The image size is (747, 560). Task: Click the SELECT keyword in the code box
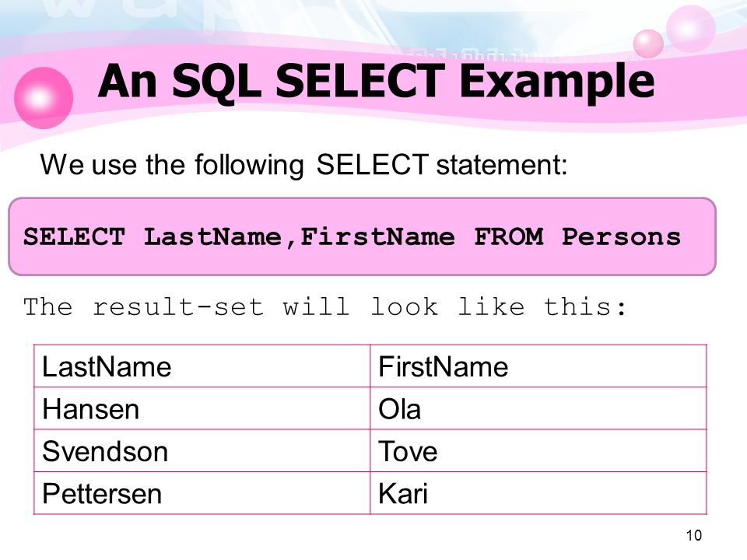point(74,236)
